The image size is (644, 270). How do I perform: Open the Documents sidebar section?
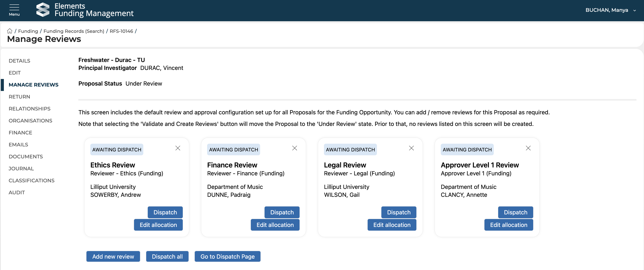coord(26,157)
